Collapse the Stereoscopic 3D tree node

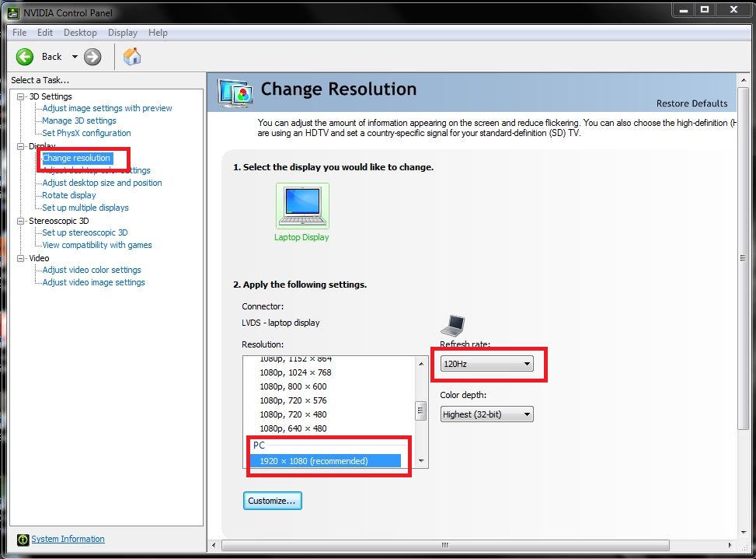click(x=21, y=221)
